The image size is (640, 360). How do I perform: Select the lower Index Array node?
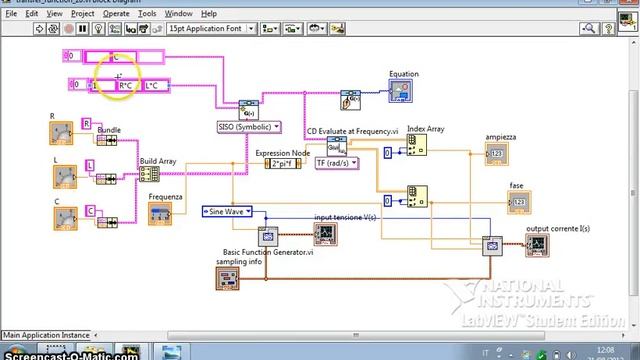click(x=417, y=196)
